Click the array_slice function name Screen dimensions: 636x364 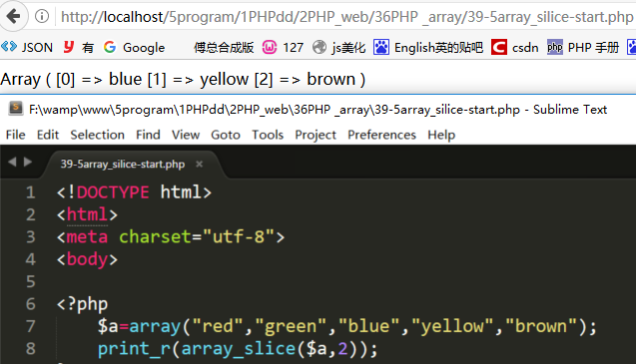[x=239, y=349]
